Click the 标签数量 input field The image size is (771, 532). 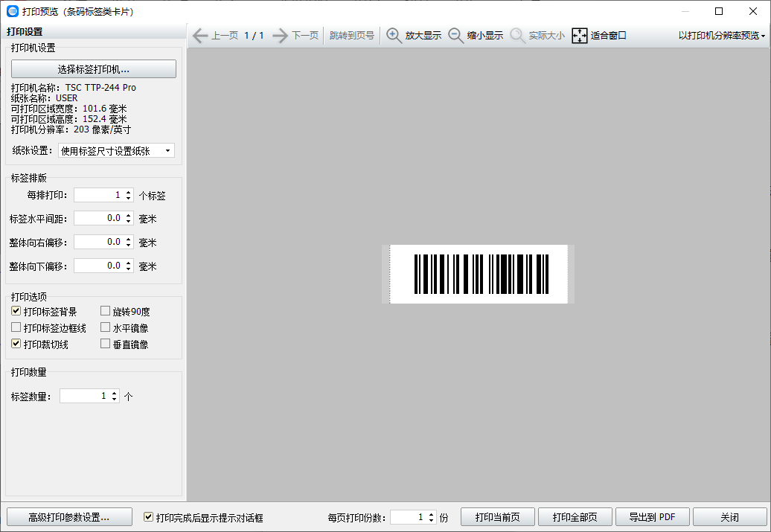pyautogui.click(x=85, y=396)
